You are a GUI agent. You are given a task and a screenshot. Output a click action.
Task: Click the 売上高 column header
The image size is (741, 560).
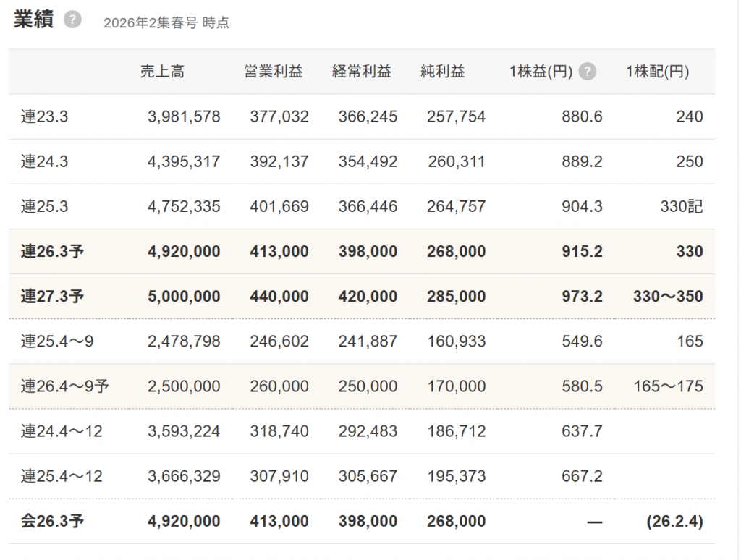tap(162, 72)
